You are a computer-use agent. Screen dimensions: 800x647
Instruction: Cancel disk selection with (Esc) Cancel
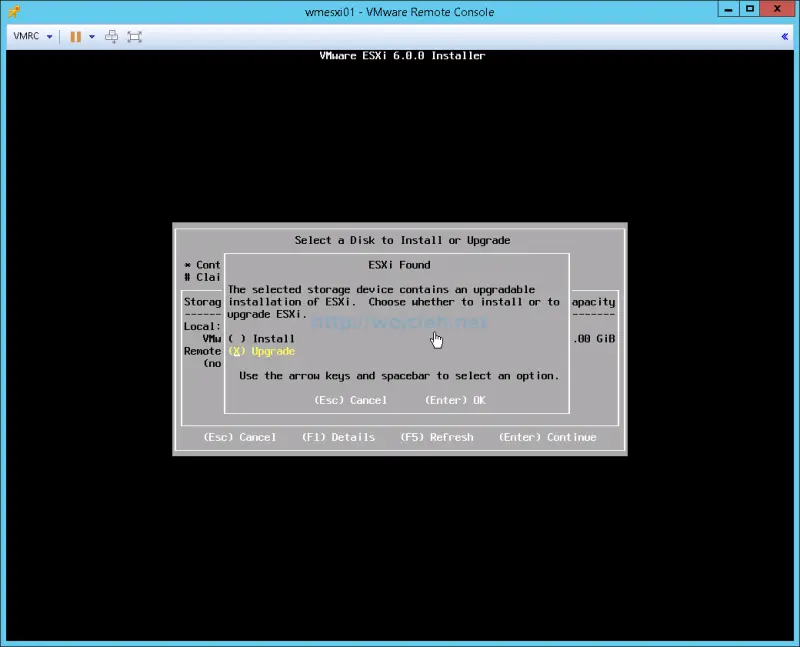point(239,437)
